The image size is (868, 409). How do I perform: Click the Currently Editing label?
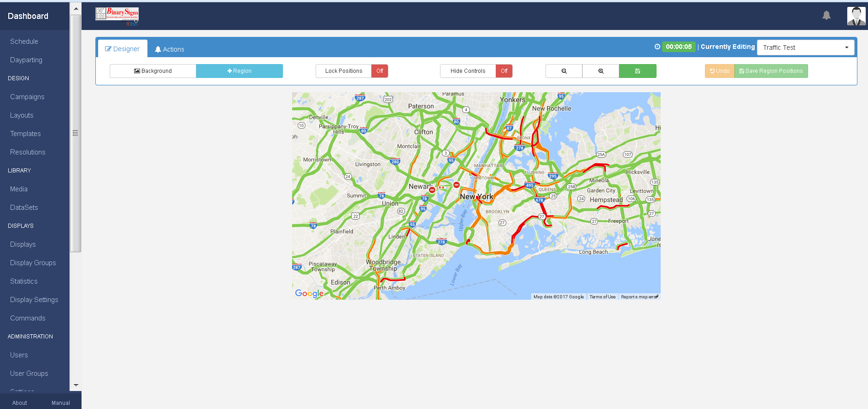pyautogui.click(x=728, y=47)
